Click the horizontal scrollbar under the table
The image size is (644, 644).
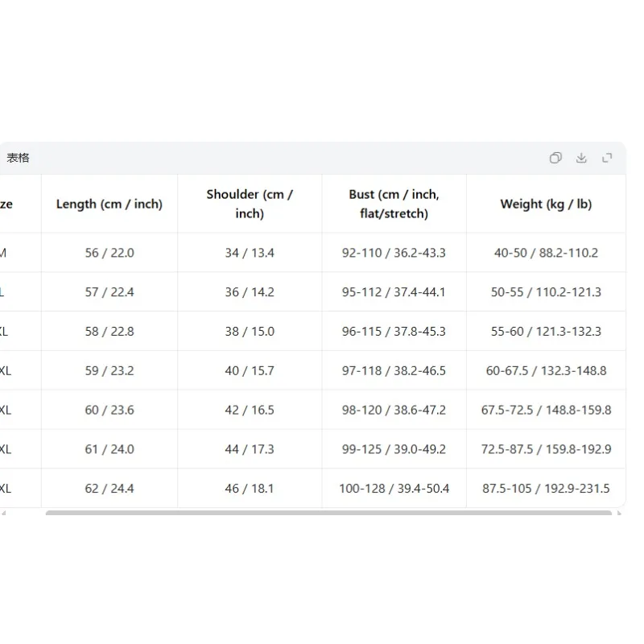tap(328, 513)
